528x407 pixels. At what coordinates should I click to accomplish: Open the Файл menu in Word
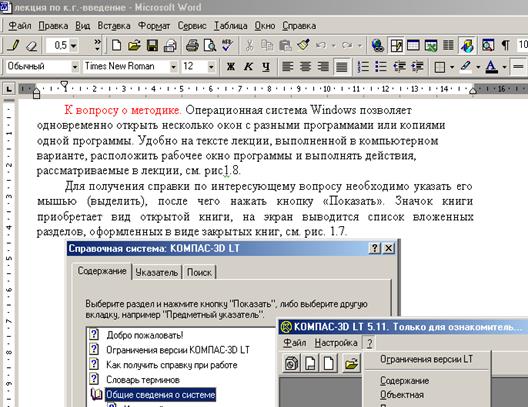20,26
